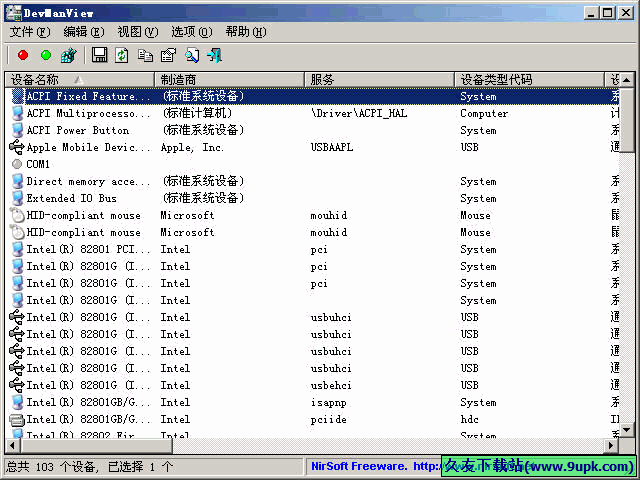Screen dimensions: 640x480
Task: Click the USB icon of the usbehci row
Action: [17, 385]
